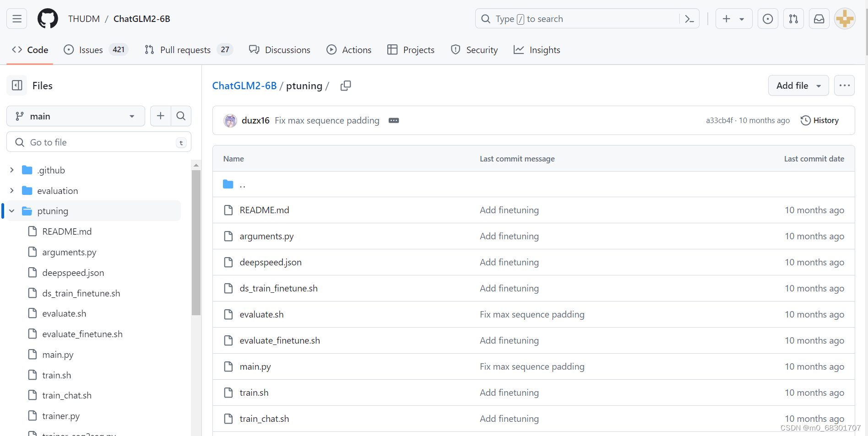The height and width of the screenshot is (436, 868).
Task: Open evaluate.sh in the sidebar tree
Action: pyautogui.click(x=64, y=313)
